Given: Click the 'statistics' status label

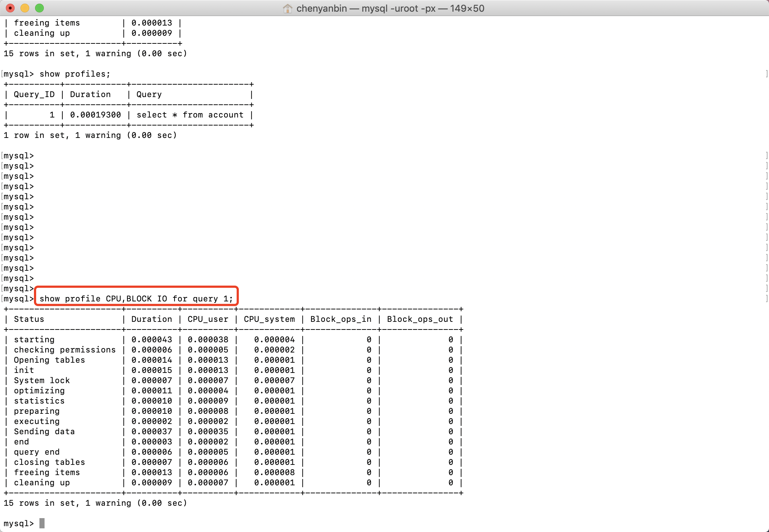Looking at the screenshot, I should point(39,401).
